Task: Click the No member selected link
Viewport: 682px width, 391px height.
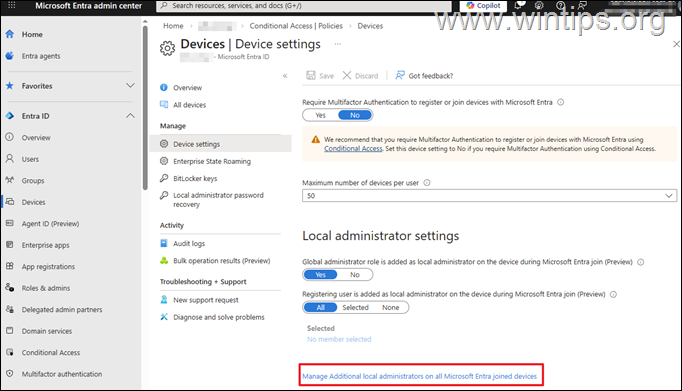Action: [339, 339]
